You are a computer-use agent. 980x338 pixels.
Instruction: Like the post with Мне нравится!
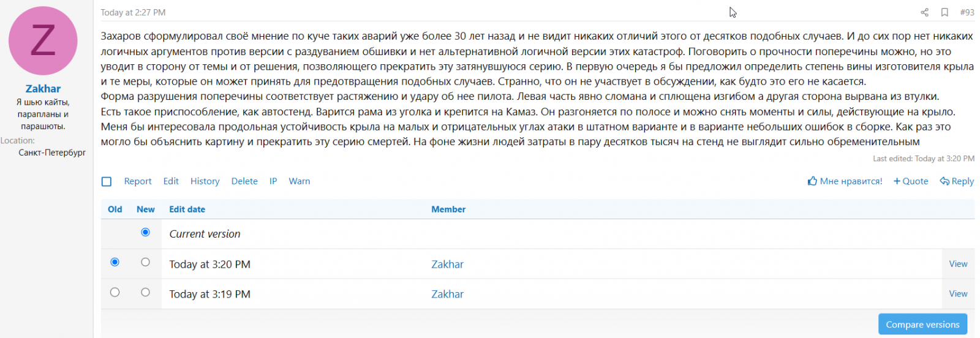coord(845,181)
